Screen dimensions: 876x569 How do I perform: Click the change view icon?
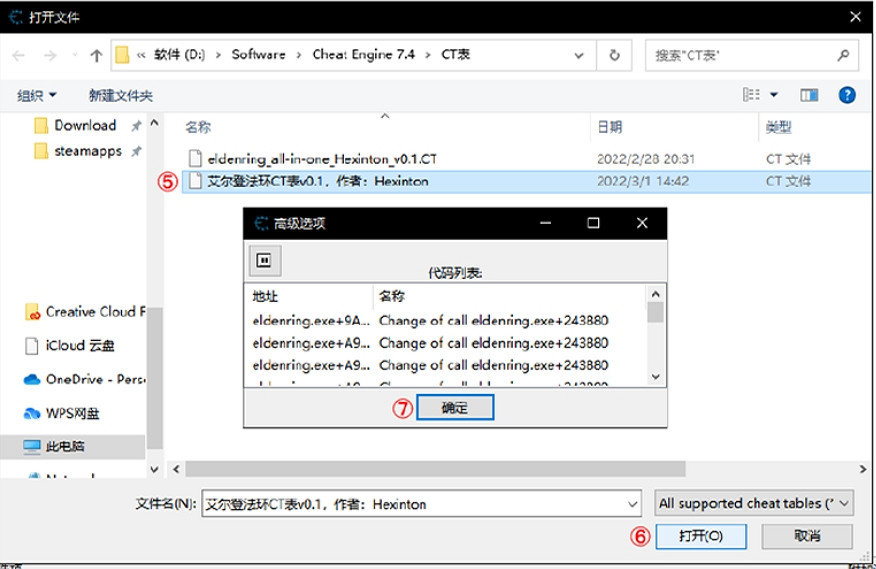tap(751, 95)
